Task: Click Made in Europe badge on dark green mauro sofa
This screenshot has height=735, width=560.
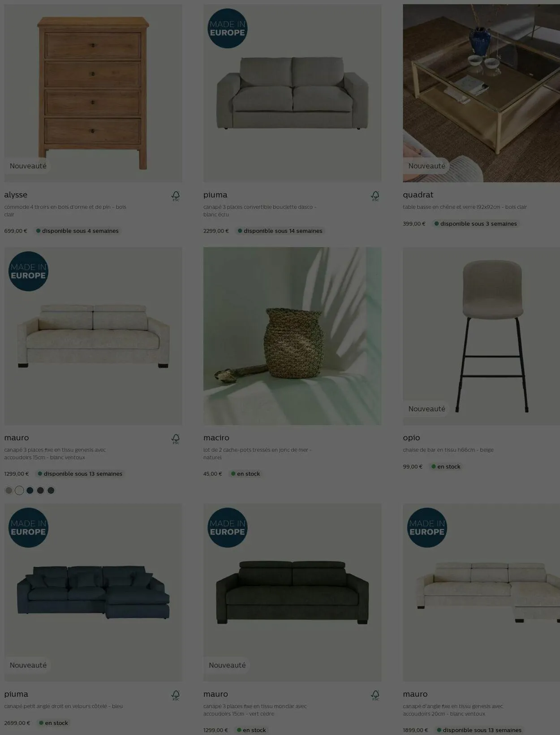Action: [x=228, y=528]
